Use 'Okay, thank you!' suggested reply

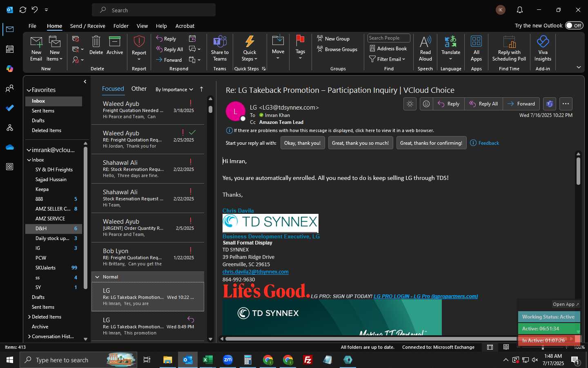click(x=303, y=143)
